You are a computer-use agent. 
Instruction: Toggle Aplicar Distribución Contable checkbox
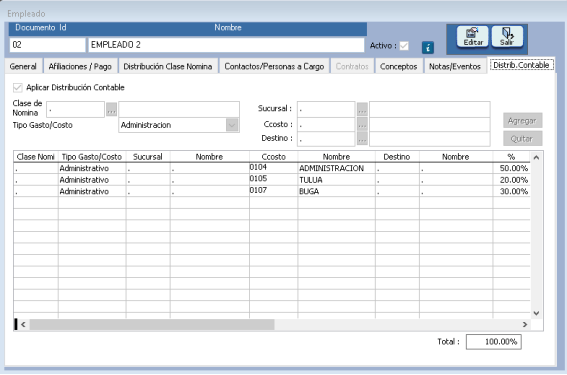(17, 88)
